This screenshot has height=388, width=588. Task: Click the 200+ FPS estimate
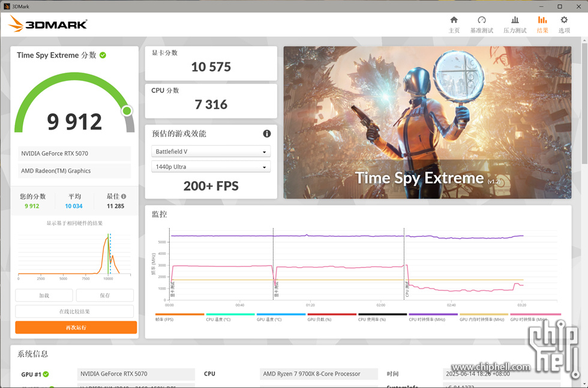(x=211, y=186)
